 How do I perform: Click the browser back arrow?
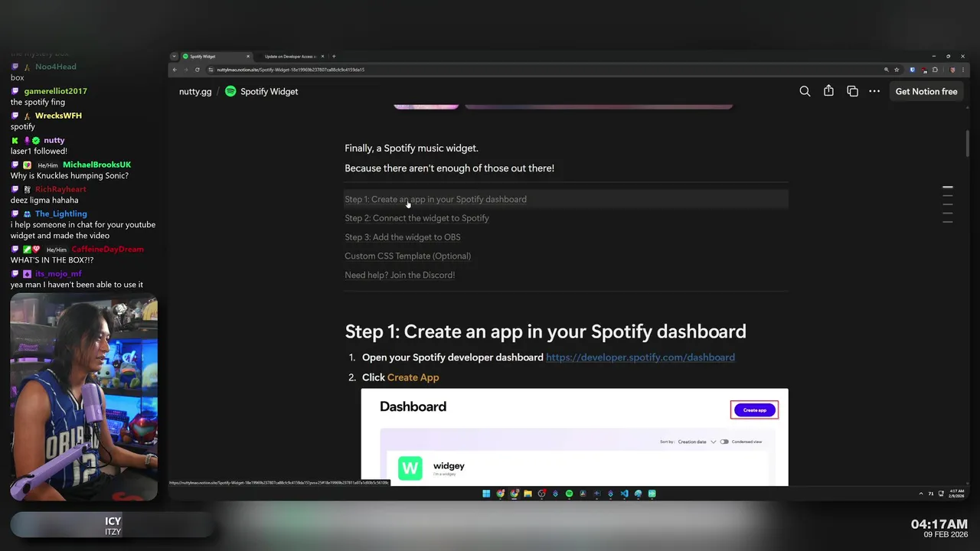coord(175,70)
